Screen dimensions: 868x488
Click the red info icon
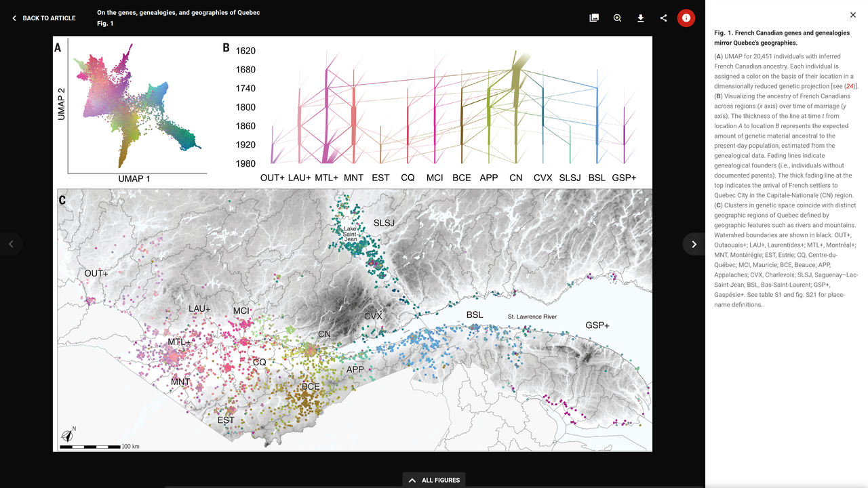(686, 18)
